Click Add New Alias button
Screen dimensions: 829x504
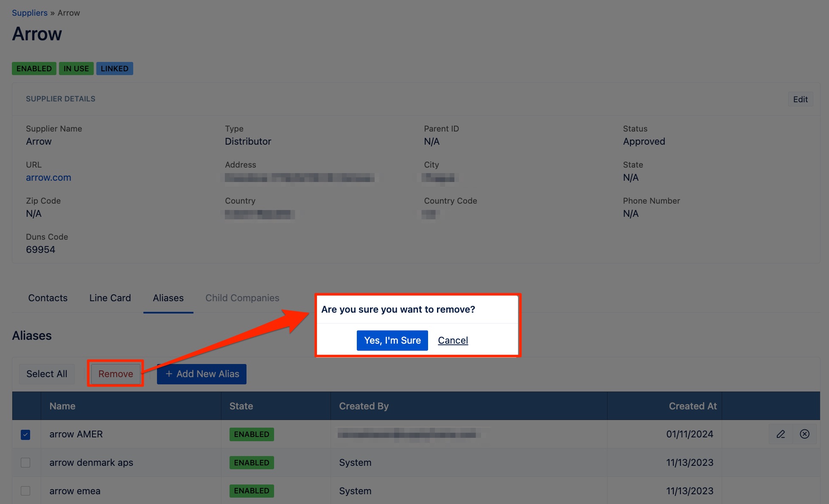pos(202,374)
